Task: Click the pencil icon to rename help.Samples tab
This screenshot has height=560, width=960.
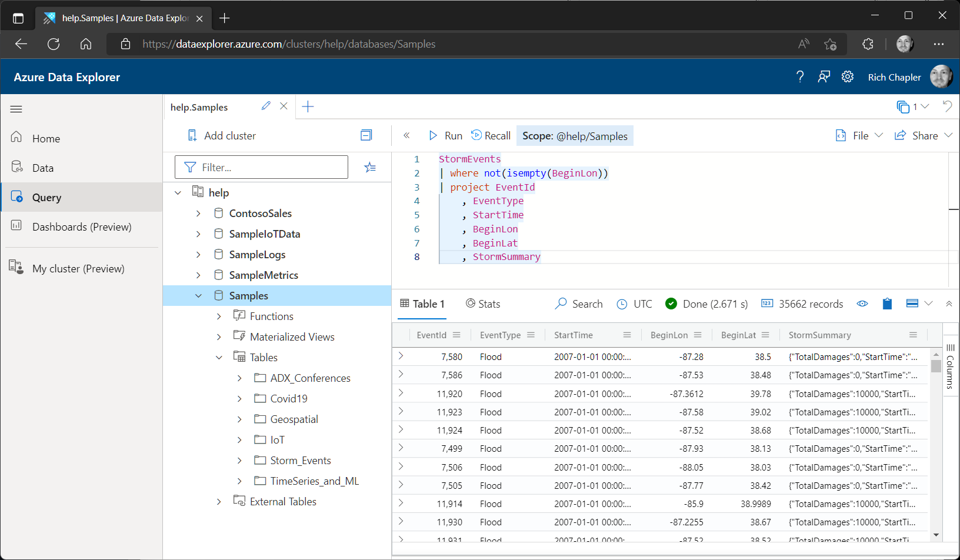Action: click(265, 106)
